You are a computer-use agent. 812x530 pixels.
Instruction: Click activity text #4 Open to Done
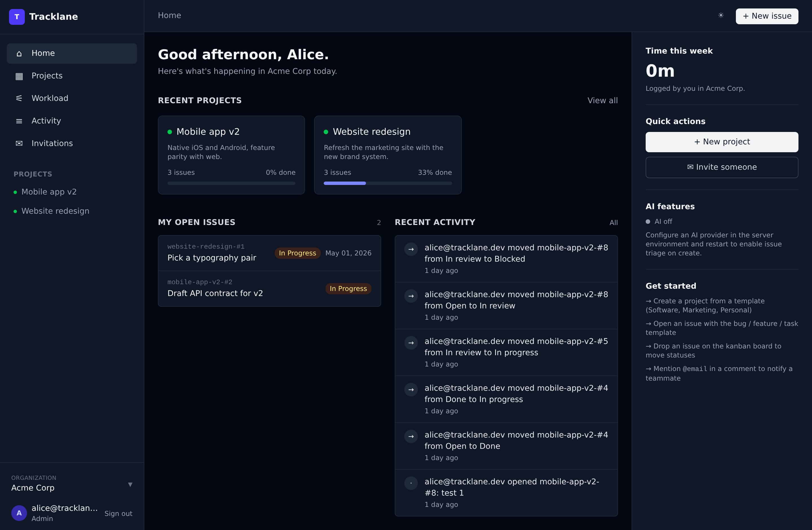coord(516,440)
